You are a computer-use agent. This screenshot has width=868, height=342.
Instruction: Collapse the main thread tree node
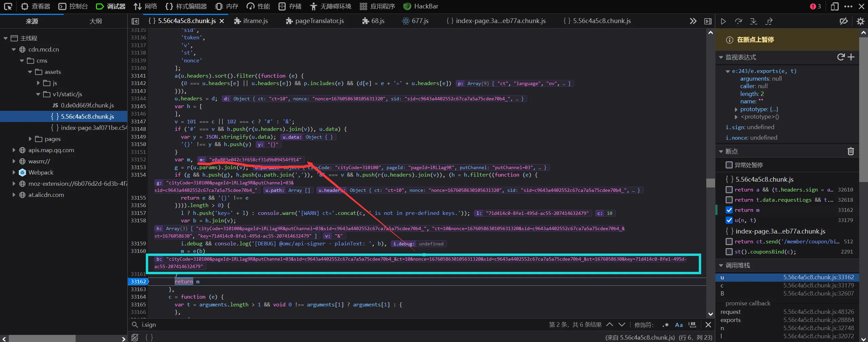(5, 38)
